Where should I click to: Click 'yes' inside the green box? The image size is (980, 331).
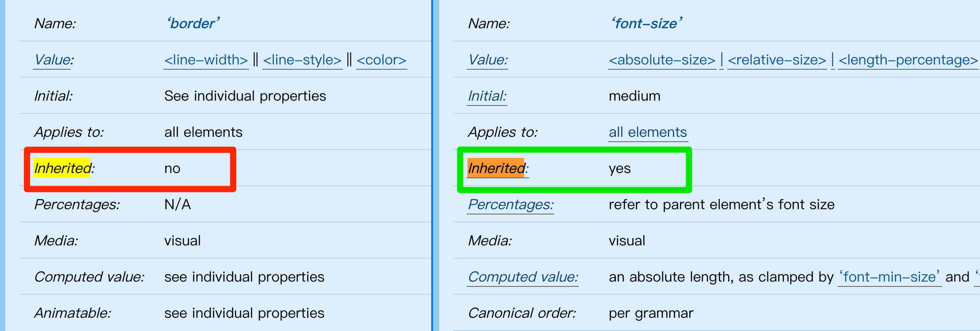tap(619, 169)
